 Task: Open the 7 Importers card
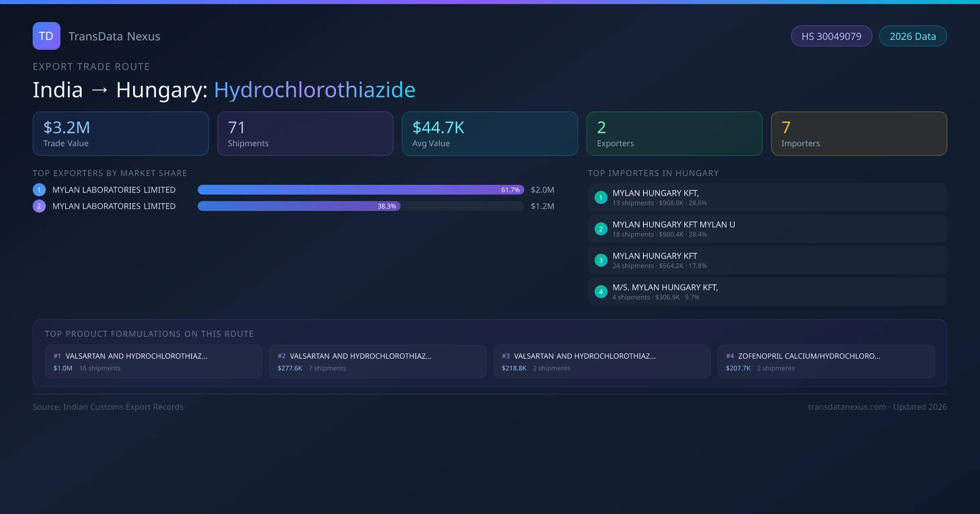click(x=859, y=133)
